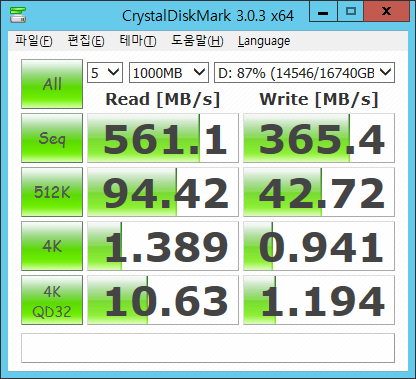The height and width of the screenshot is (379, 416).
Task: Expand the test count dropdown showing 5
Action: (x=105, y=72)
